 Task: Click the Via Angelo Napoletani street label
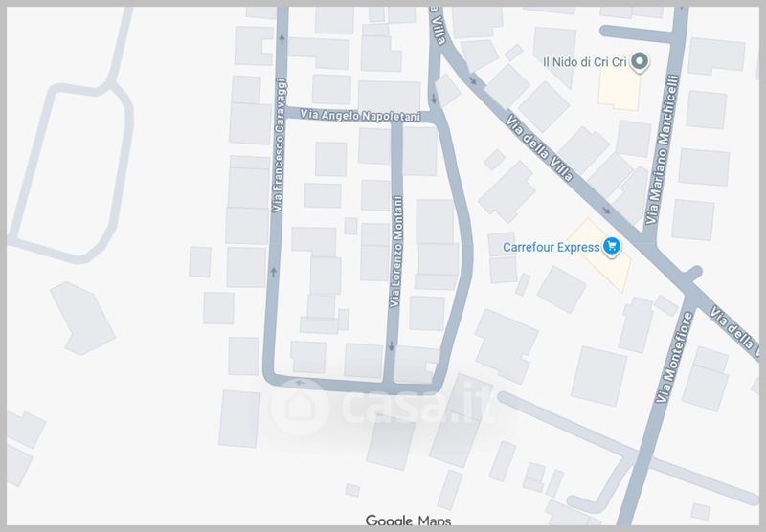tap(360, 116)
